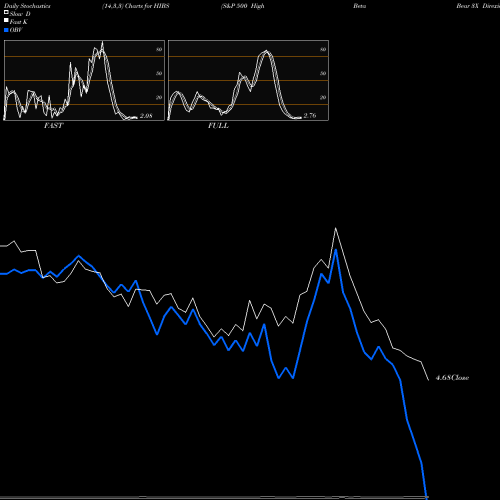The image size is (500, 500).
Task: Click the white close price line peak
Action: 335,228
